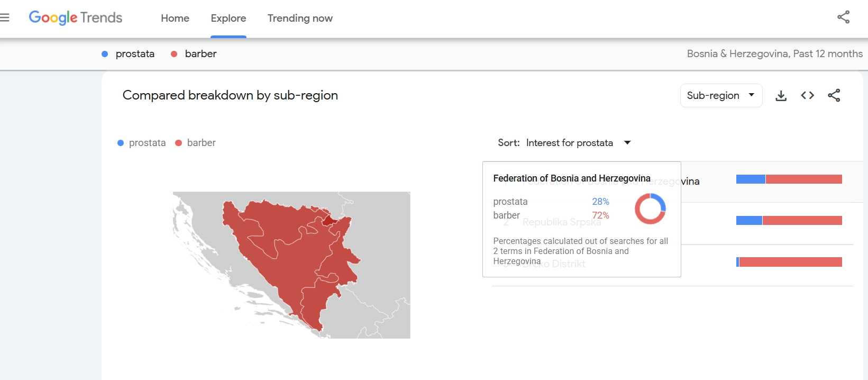The width and height of the screenshot is (868, 380).
Task: Expand the Sort by interest dropdown arrow
Action: (627, 143)
